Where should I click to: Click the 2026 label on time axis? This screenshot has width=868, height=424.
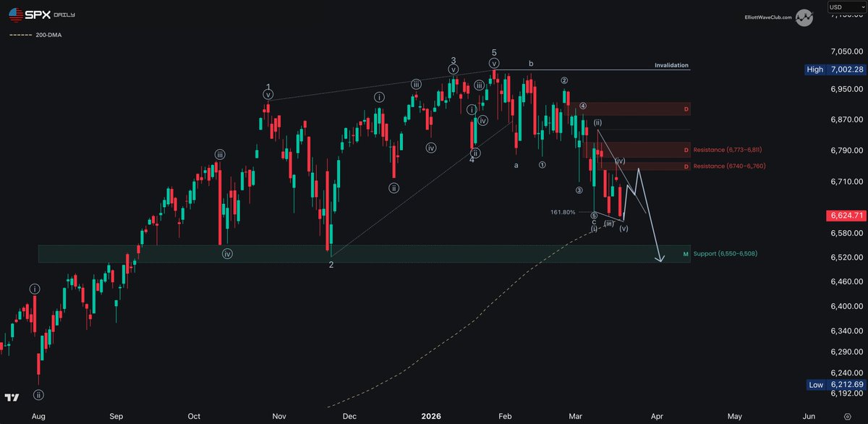430,417
